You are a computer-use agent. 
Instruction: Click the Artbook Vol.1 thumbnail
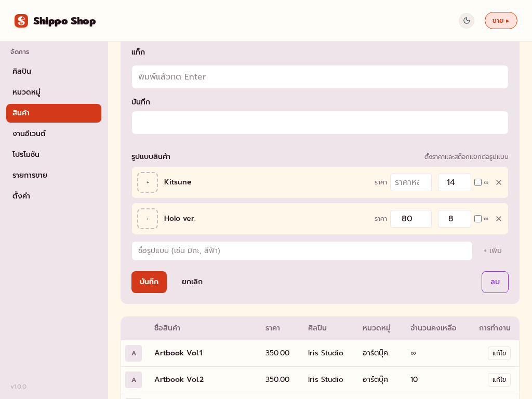pyautogui.click(x=134, y=353)
